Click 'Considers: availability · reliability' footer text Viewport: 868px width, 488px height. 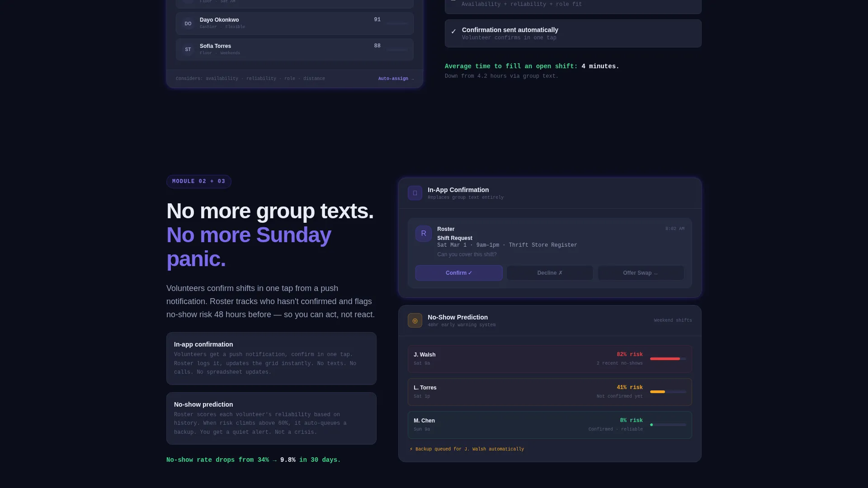(250, 79)
